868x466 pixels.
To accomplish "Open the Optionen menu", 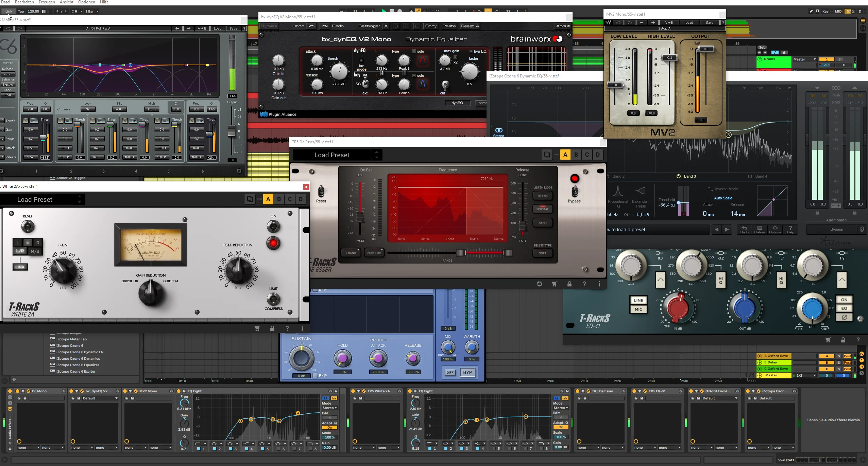I will pyautogui.click(x=86, y=2).
